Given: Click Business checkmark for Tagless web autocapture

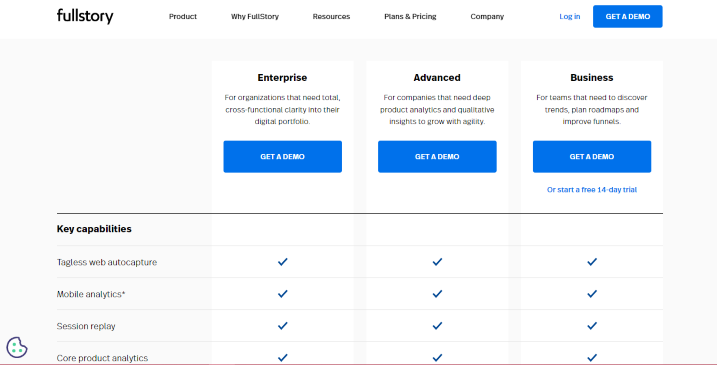Looking at the screenshot, I should click(592, 262).
